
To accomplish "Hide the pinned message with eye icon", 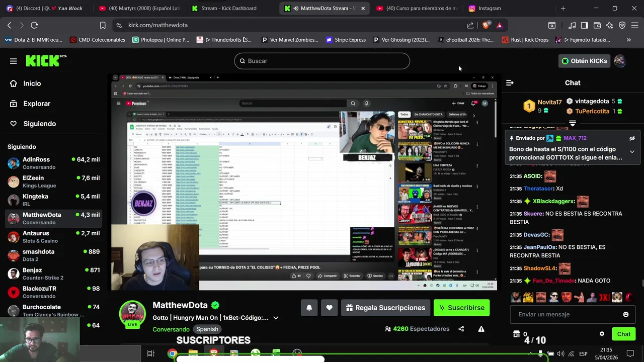I will [632, 138].
